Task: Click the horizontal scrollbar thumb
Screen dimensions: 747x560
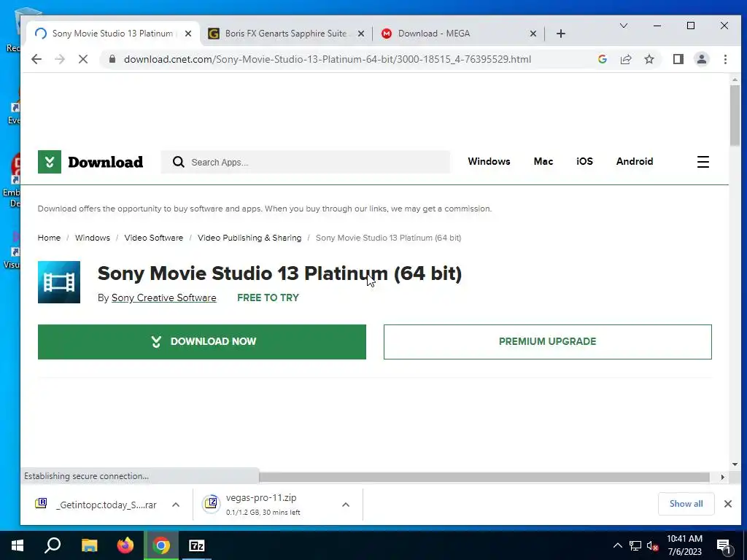Action: pos(484,477)
